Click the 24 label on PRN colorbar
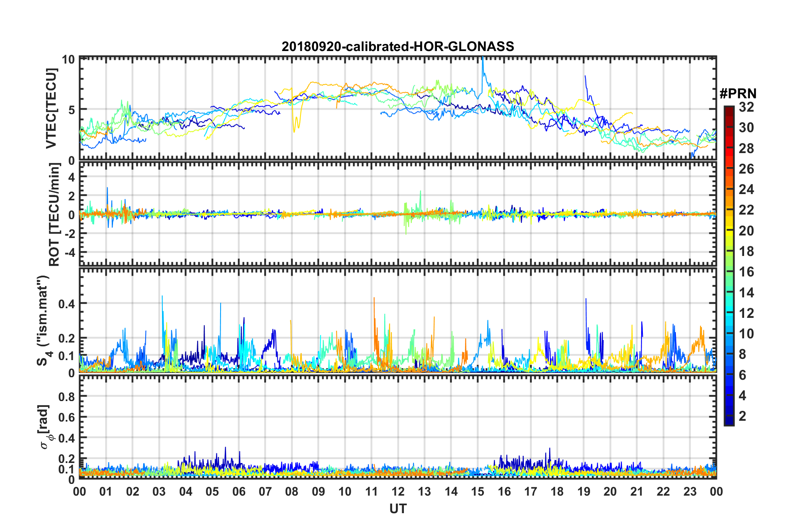The width and height of the screenshot is (796, 532). [747, 189]
